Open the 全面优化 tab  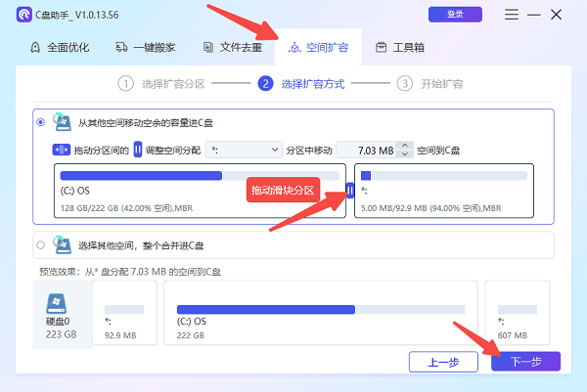(x=62, y=47)
